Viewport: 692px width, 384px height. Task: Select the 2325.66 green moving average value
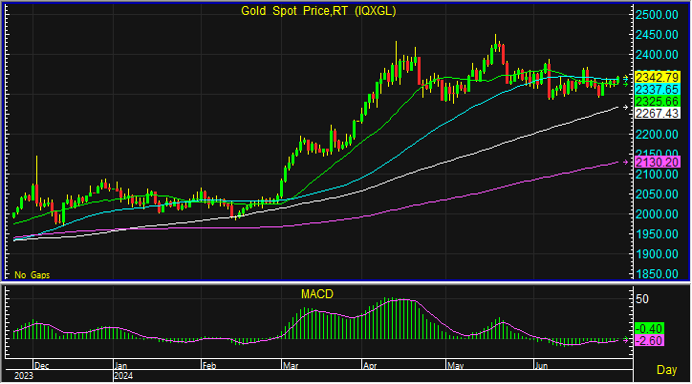(x=657, y=102)
